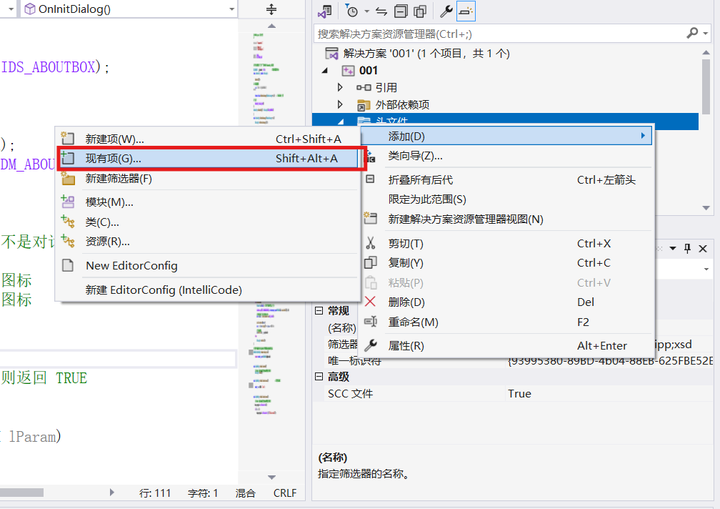Screen dimensions: 720x509
Task: Select 新建项(W)... from the submenu
Action: pos(207,139)
